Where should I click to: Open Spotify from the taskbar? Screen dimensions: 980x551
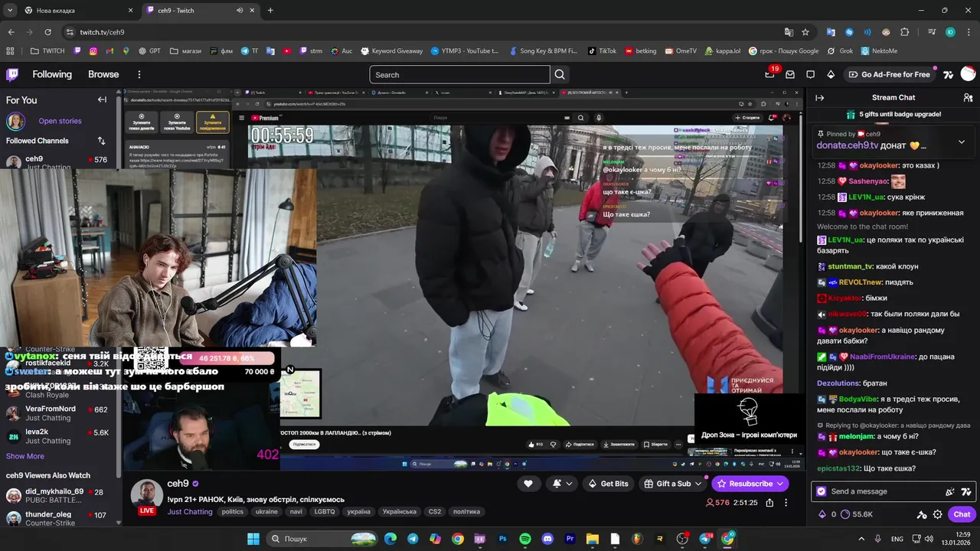coord(525,539)
